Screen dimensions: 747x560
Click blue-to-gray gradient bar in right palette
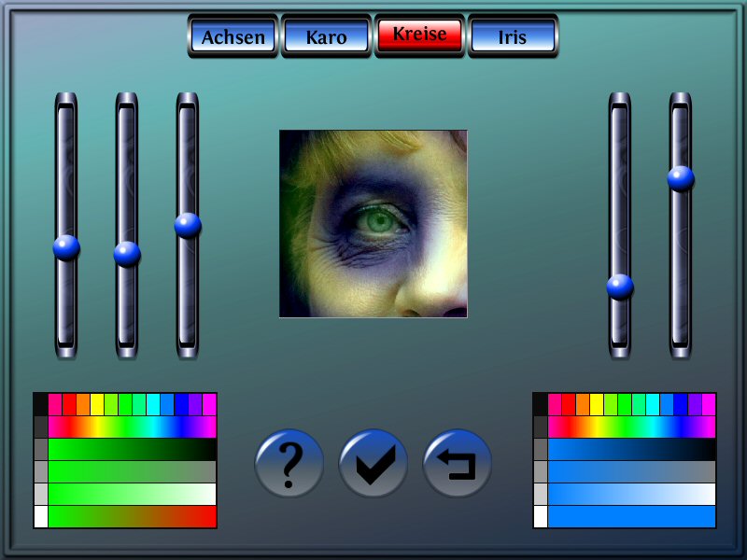pos(632,472)
